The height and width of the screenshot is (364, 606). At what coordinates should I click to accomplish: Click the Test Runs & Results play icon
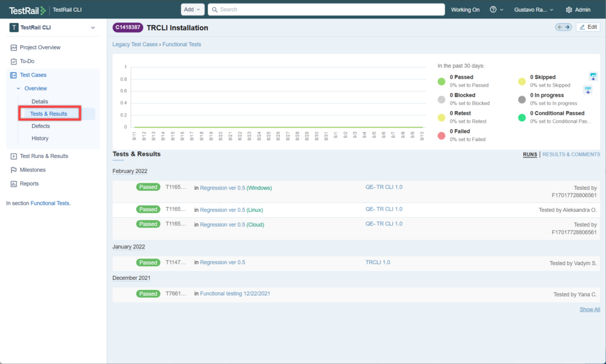tap(14, 156)
